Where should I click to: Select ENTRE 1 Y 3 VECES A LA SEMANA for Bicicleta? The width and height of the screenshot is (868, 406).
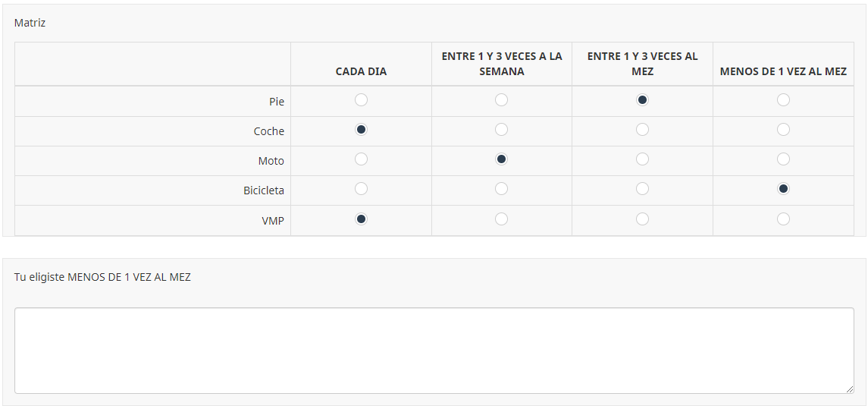tap(501, 189)
